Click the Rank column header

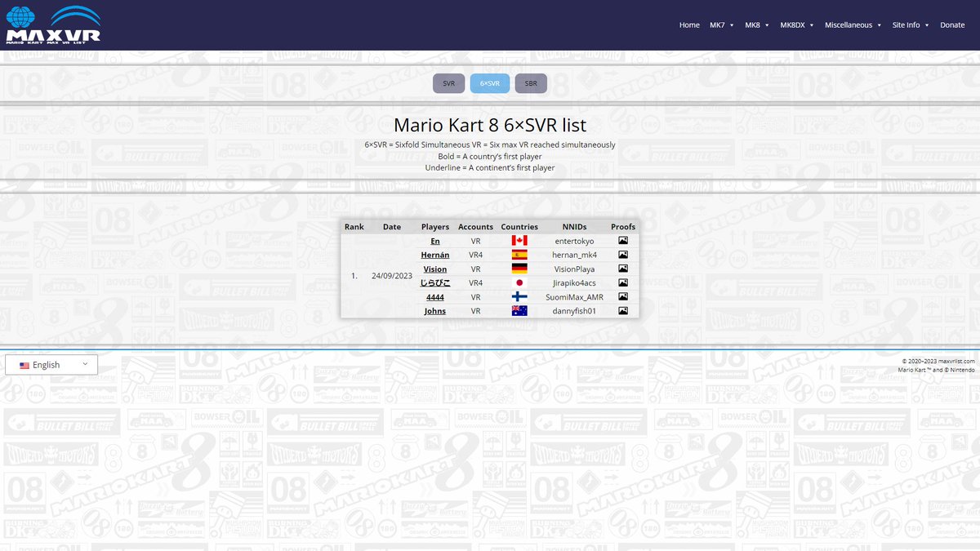tap(354, 227)
